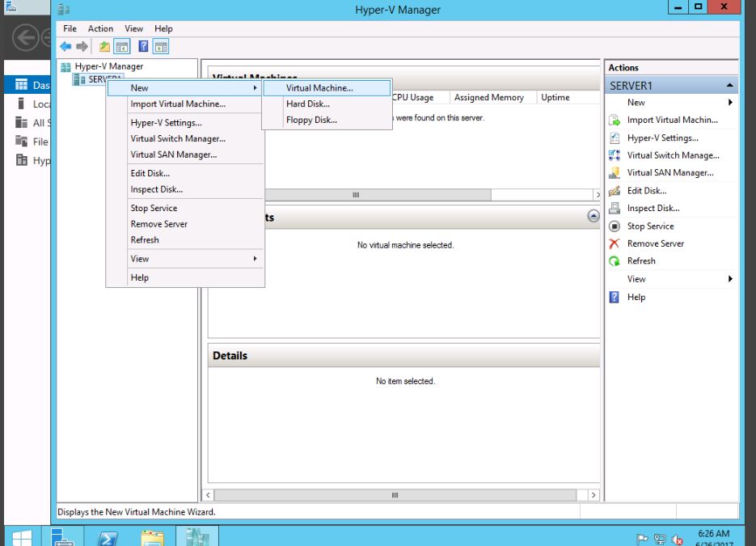Expand View submenu in the Actions pane

tap(672, 279)
